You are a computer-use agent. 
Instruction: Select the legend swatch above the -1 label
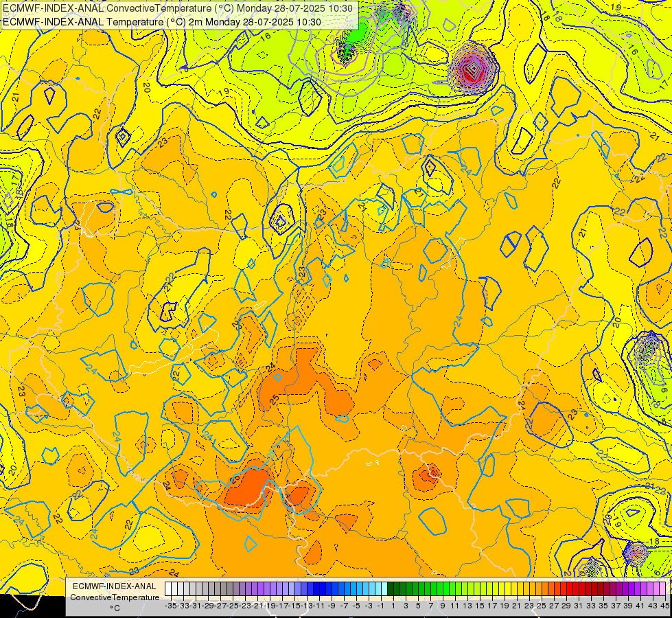378,589
